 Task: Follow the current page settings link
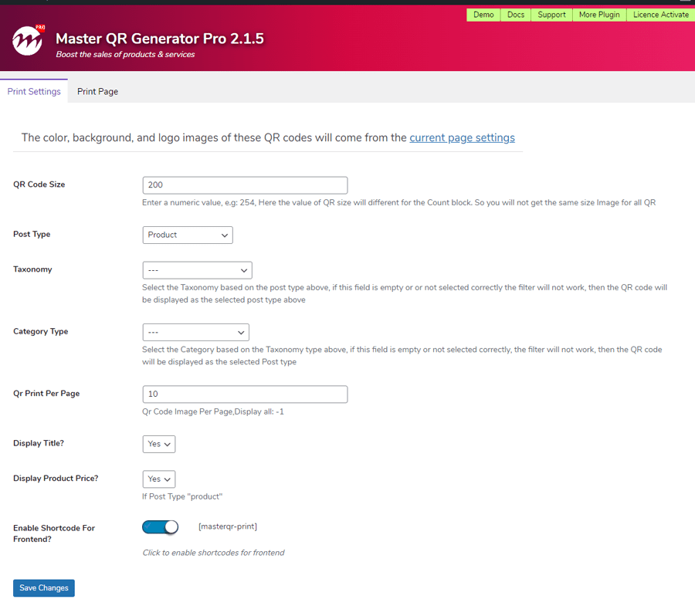pyautogui.click(x=462, y=137)
